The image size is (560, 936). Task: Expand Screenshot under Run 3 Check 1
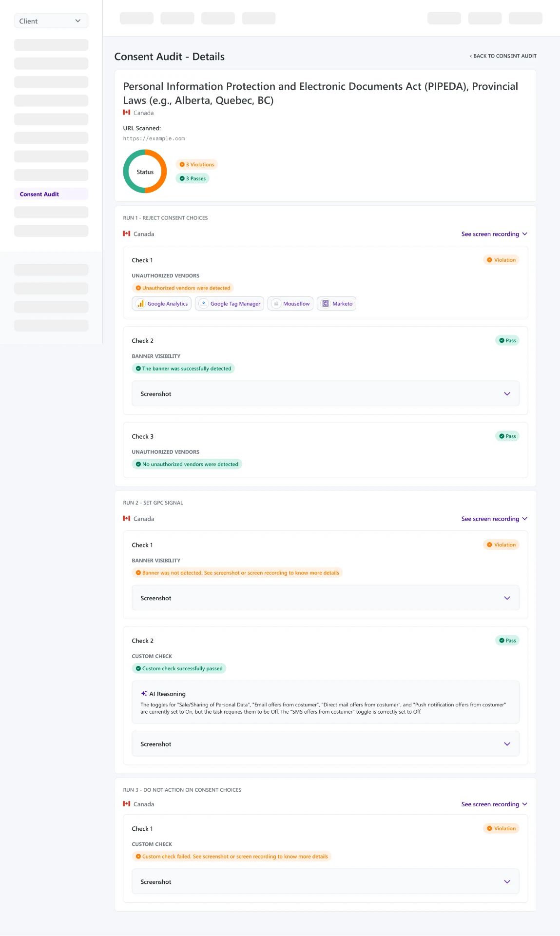(326, 882)
